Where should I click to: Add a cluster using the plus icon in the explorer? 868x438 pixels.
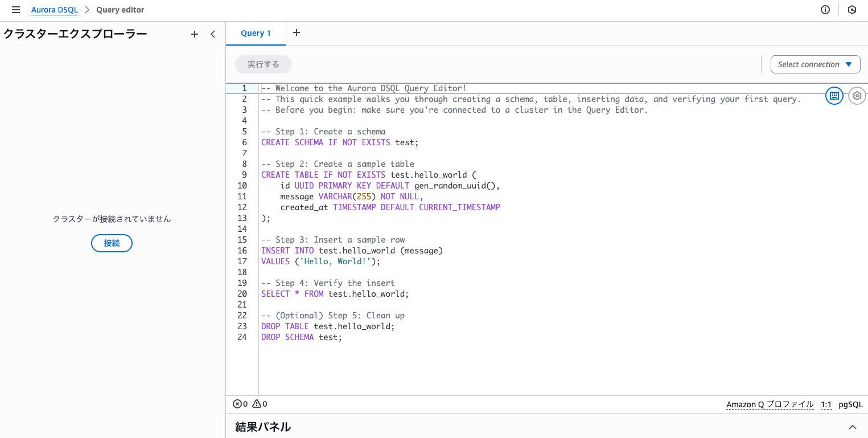pyautogui.click(x=194, y=34)
